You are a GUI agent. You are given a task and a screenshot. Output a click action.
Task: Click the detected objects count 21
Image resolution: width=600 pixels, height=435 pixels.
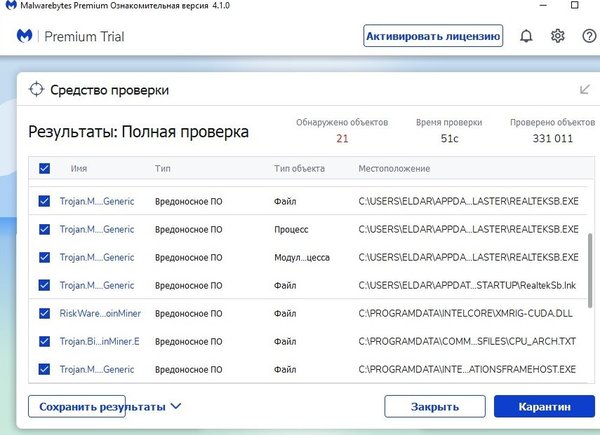[x=342, y=138]
